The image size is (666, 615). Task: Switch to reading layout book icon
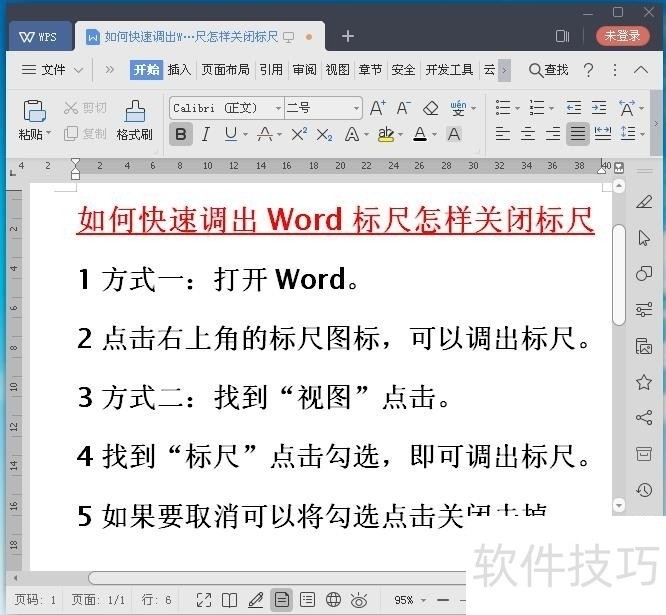click(x=229, y=600)
